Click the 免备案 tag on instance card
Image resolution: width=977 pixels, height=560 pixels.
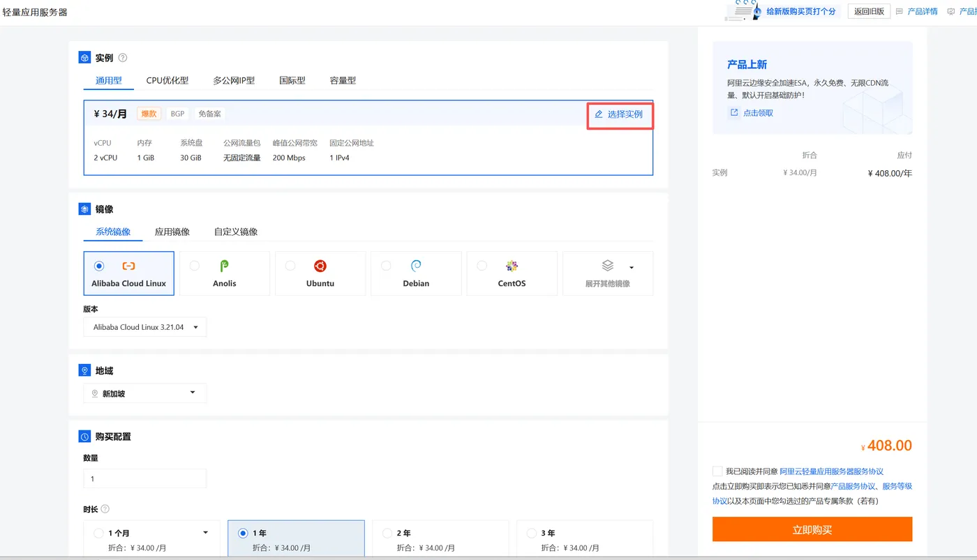click(209, 114)
